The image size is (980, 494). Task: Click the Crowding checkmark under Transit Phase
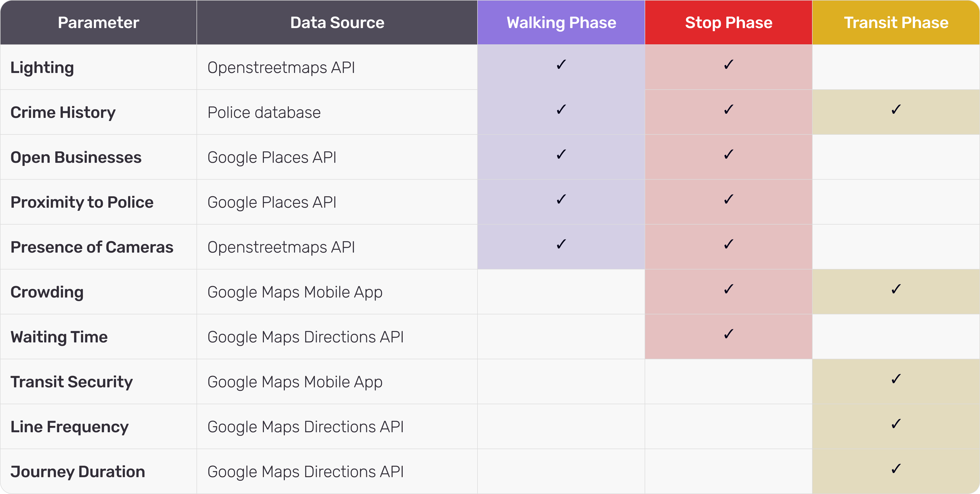(x=896, y=289)
